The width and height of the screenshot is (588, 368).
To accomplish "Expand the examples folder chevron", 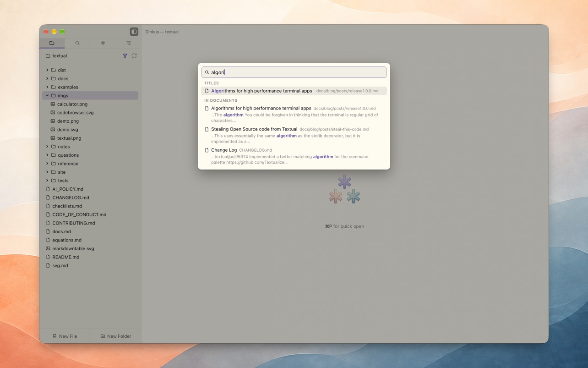I will pos(47,87).
